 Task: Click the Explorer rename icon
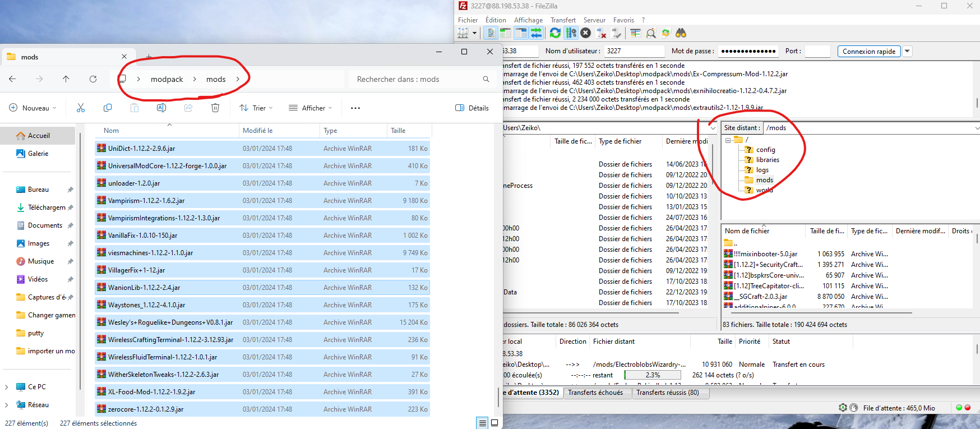[161, 108]
